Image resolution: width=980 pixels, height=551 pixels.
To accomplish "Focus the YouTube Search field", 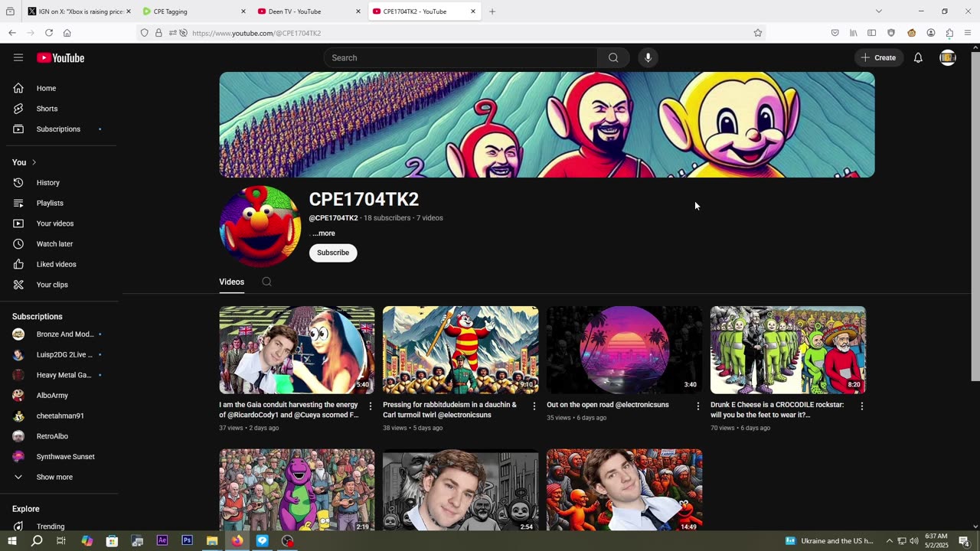I will (x=461, y=57).
